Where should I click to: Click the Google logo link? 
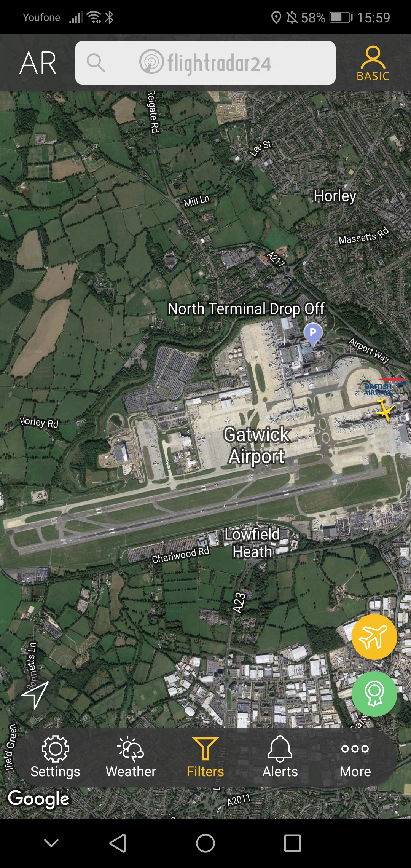(x=38, y=799)
